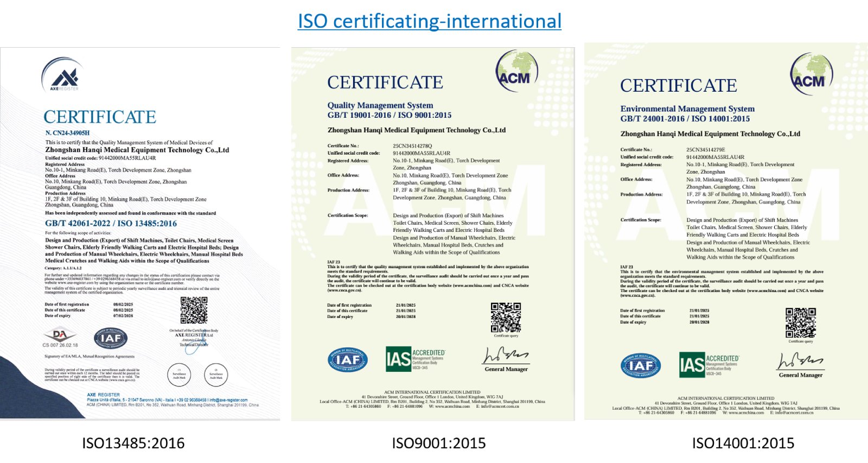Select the ISO14001 Environmental Management certificate image
The image size is (868, 463).
[x=726, y=231]
